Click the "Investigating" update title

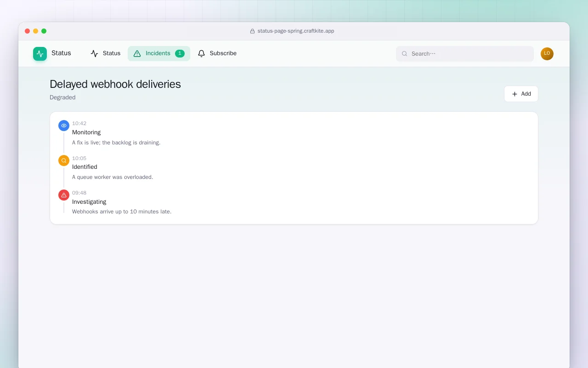tap(89, 202)
